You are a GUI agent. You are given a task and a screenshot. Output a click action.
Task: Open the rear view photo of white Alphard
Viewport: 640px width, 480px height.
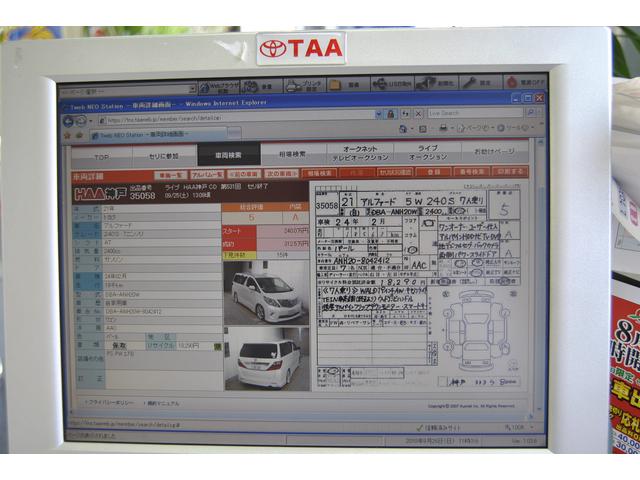(267, 358)
